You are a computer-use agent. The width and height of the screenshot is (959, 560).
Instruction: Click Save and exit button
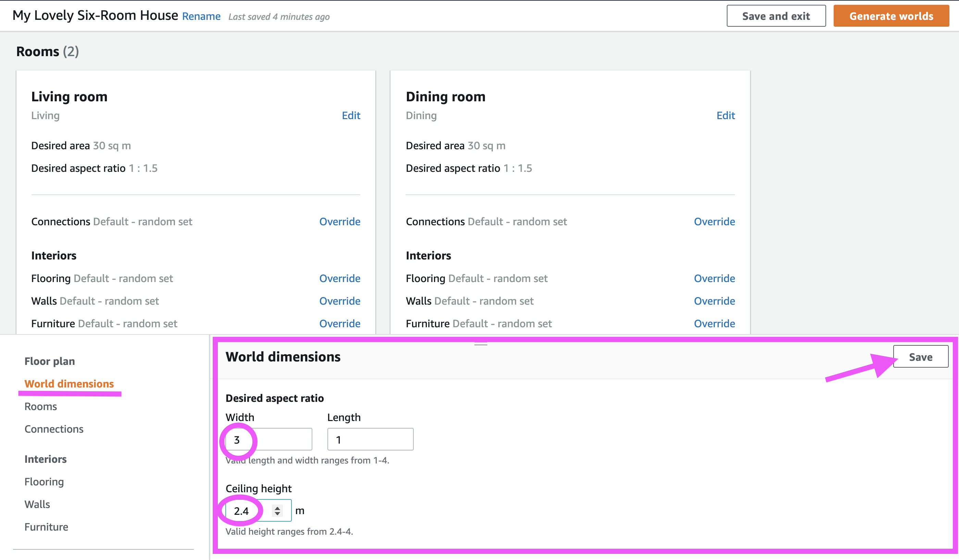pos(775,16)
